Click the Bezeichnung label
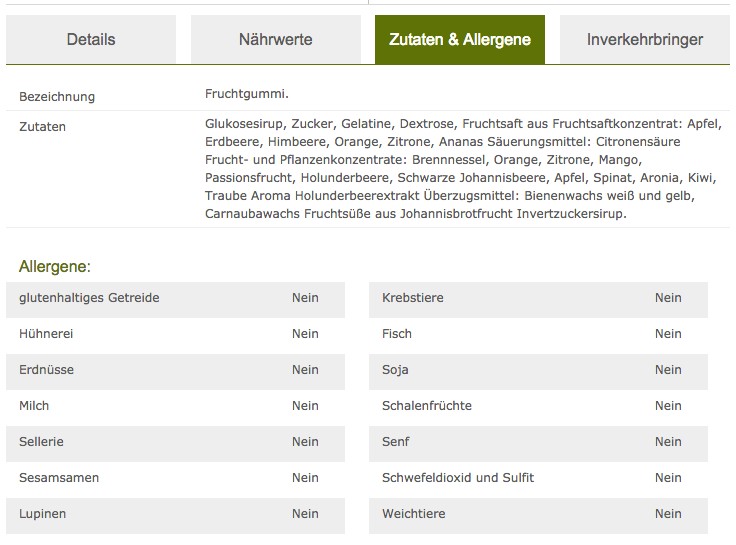736x545 pixels. click(57, 97)
